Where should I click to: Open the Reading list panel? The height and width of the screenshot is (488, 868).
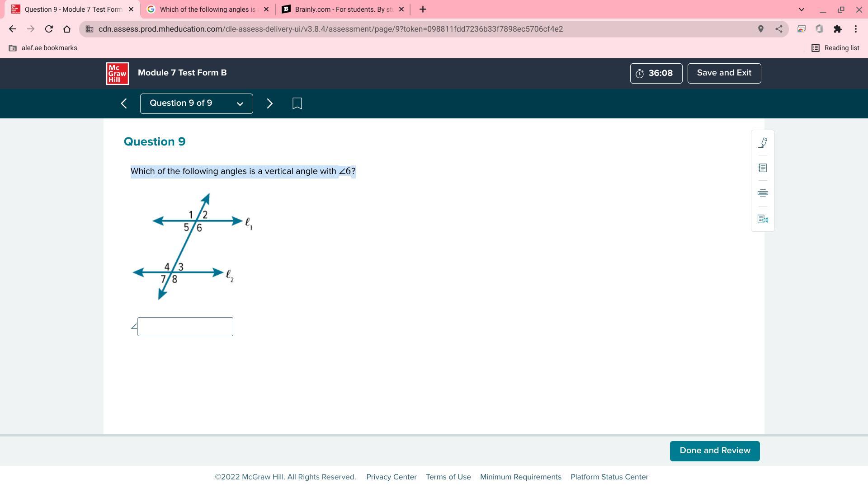(835, 48)
